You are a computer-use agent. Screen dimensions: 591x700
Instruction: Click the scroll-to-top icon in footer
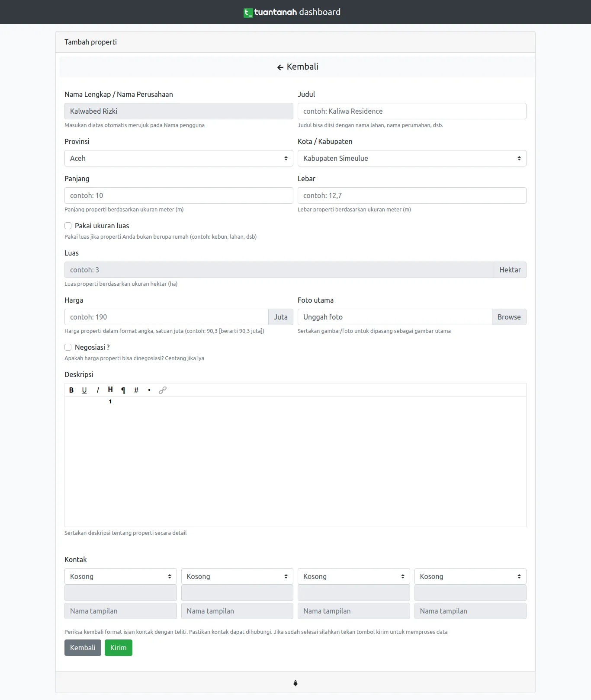pos(295,683)
